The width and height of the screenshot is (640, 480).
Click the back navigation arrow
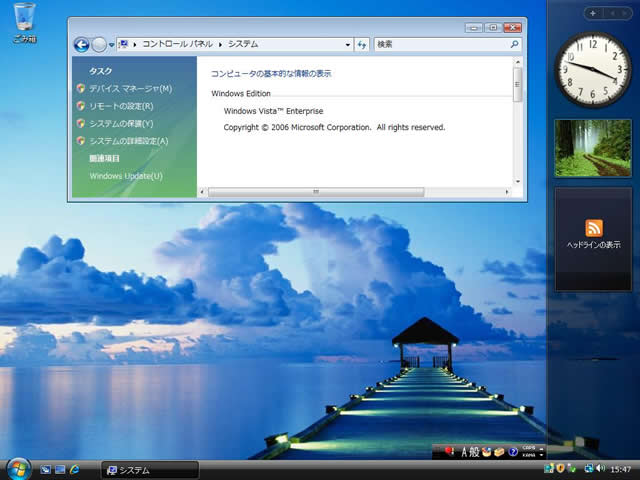pyautogui.click(x=81, y=44)
